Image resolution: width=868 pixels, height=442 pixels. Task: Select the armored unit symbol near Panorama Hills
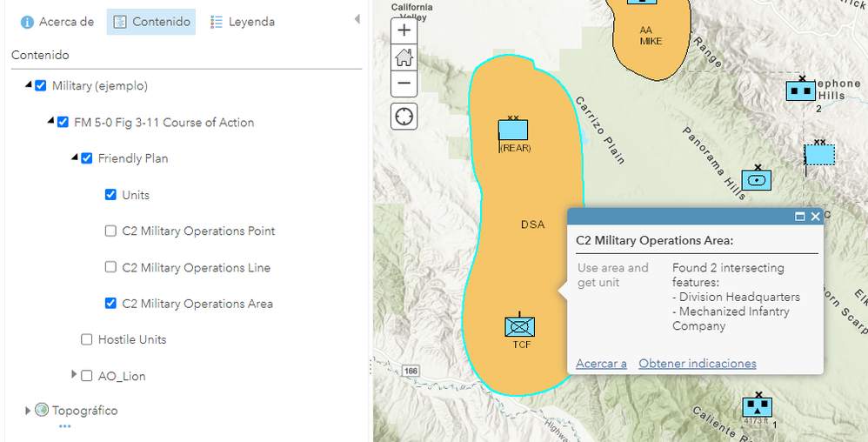(756, 178)
